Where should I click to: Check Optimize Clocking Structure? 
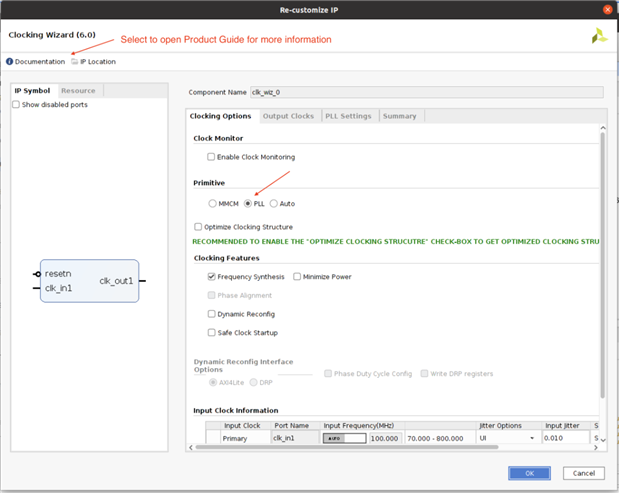[x=198, y=227]
